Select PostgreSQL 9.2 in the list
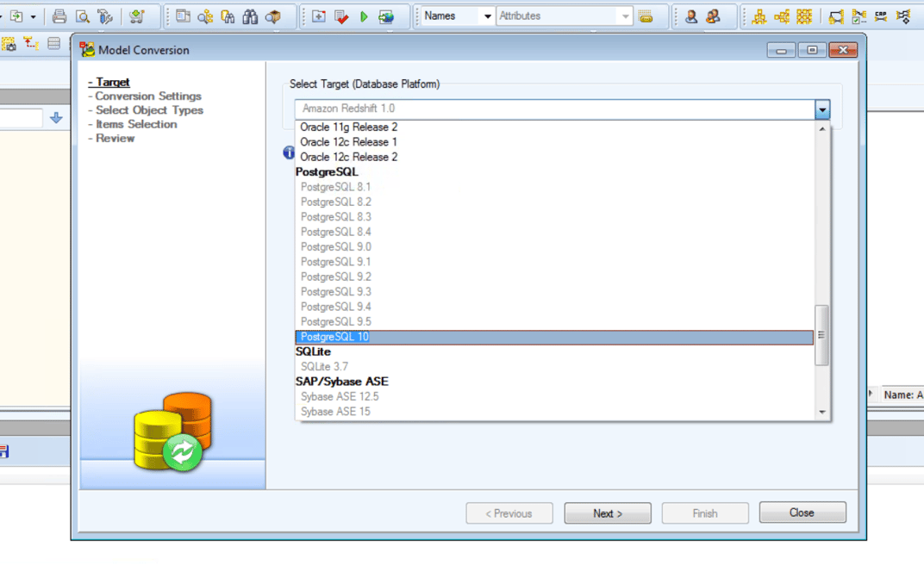Screen dimensions: 924x584 [x=554, y=276]
